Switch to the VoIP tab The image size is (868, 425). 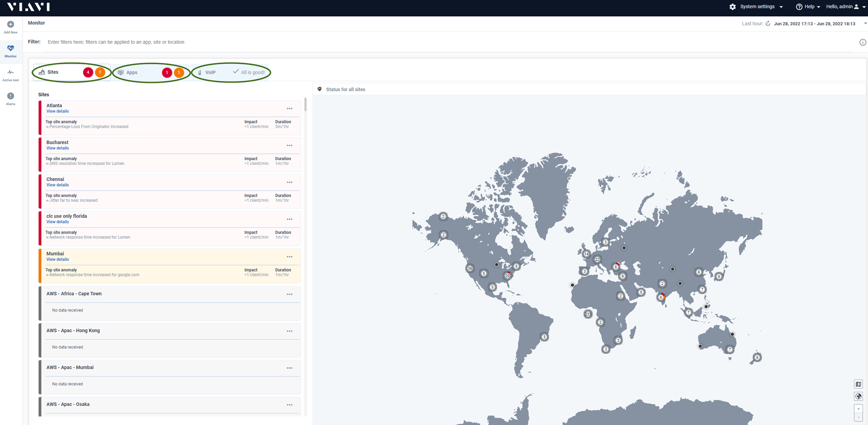(x=210, y=72)
